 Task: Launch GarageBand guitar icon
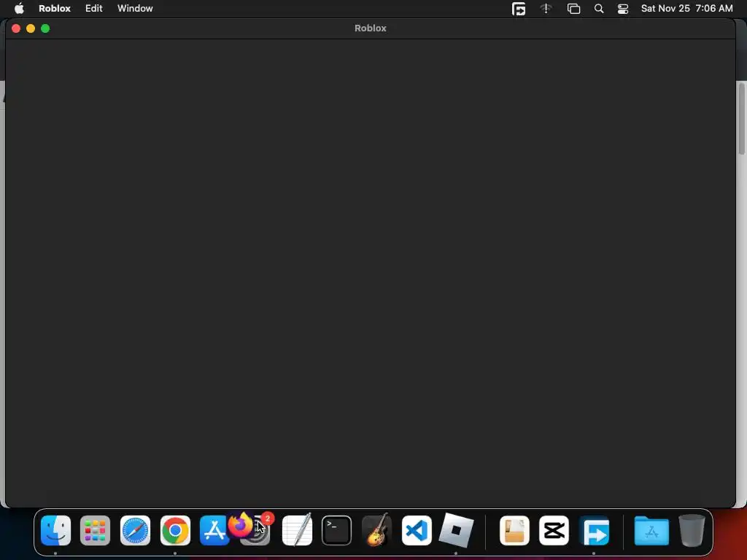(x=377, y=529)
